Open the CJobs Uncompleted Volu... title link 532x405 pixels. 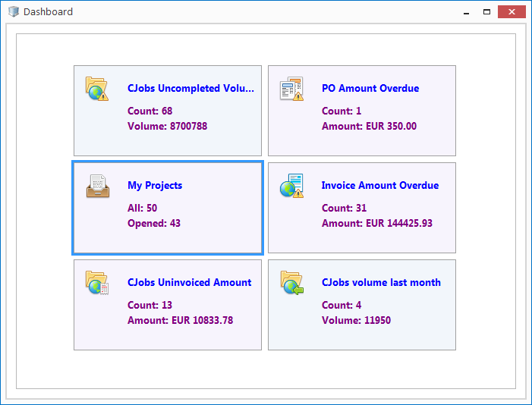click(x=190, y=88)
